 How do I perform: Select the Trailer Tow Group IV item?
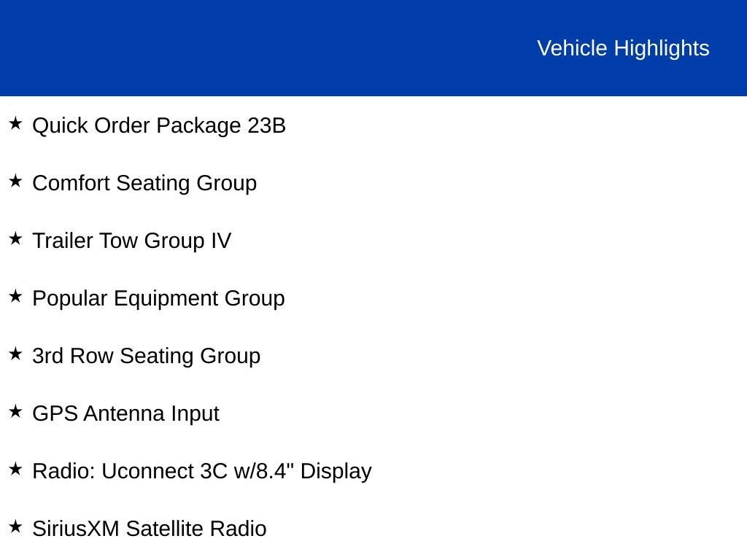(x=131, y=241)
